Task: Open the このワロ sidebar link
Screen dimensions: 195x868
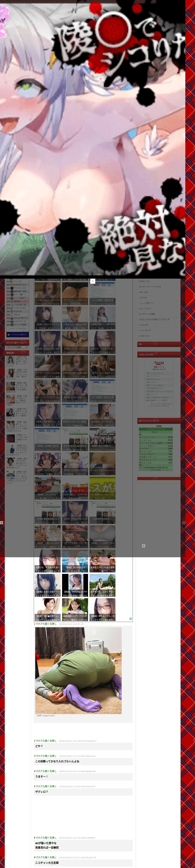Action: tap(143, 298)
